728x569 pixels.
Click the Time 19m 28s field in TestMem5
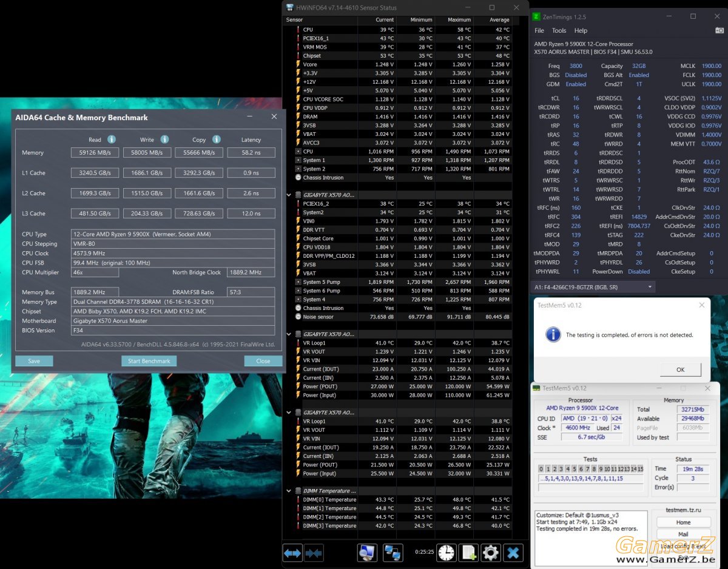pos(693,469)
